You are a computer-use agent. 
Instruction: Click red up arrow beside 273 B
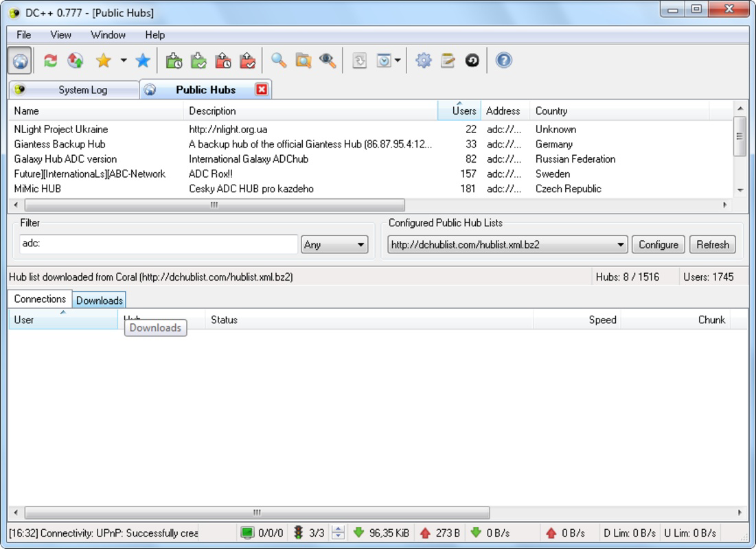click(x=425, y=533)
